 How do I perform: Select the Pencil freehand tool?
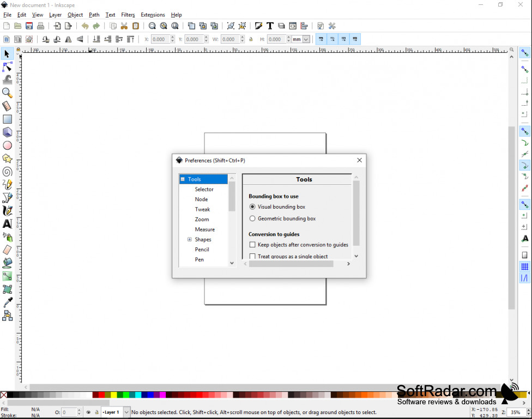pyautogui.click(x=7, y=185)
